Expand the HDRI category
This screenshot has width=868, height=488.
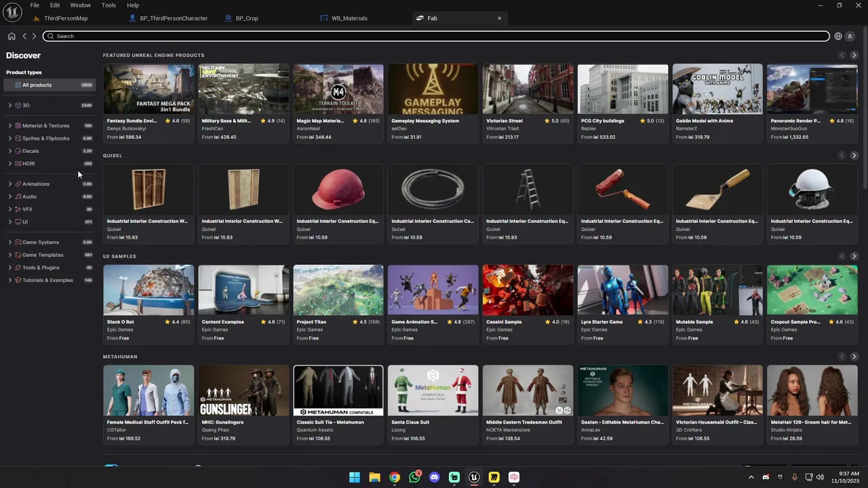click(x=10, y=163)
